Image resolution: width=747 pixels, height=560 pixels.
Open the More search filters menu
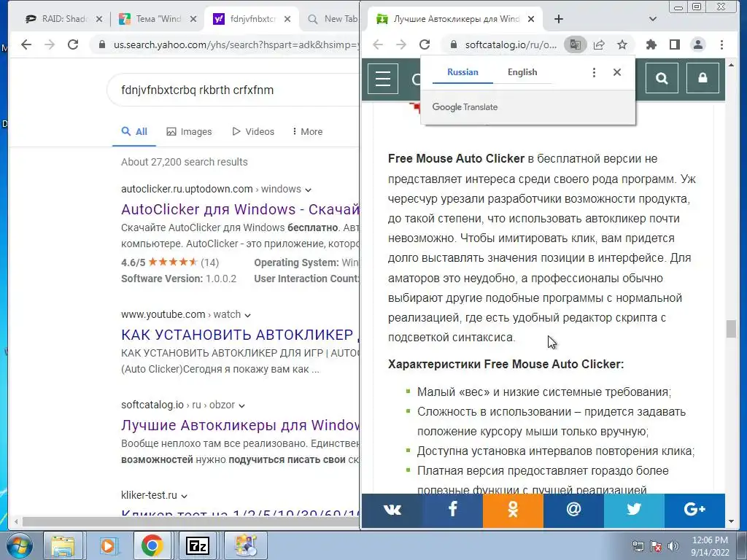307,131
